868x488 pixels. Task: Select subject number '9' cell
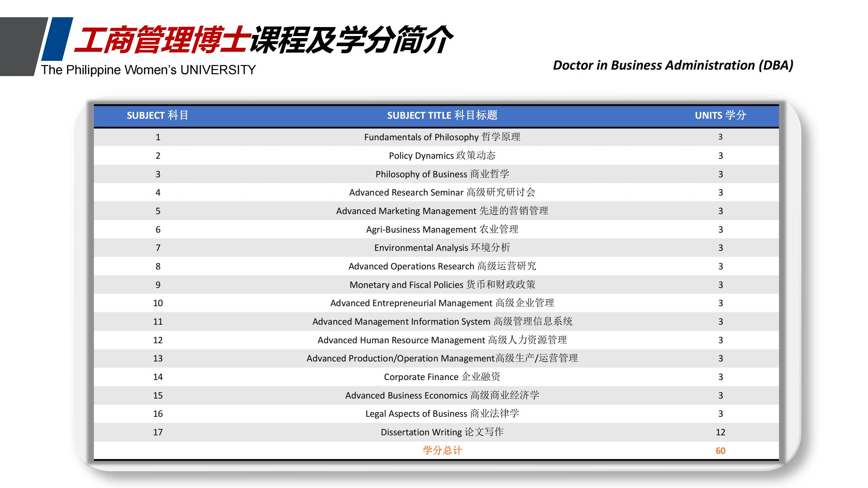[x=158, y=285]
